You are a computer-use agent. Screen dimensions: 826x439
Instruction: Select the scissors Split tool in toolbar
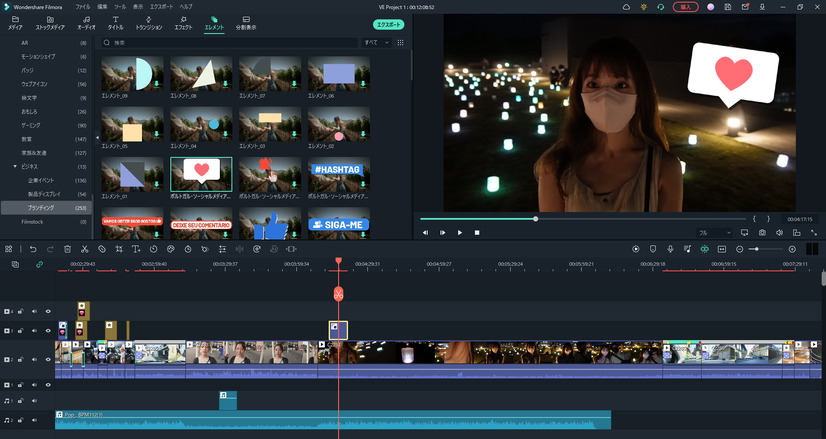pos(84,249)
